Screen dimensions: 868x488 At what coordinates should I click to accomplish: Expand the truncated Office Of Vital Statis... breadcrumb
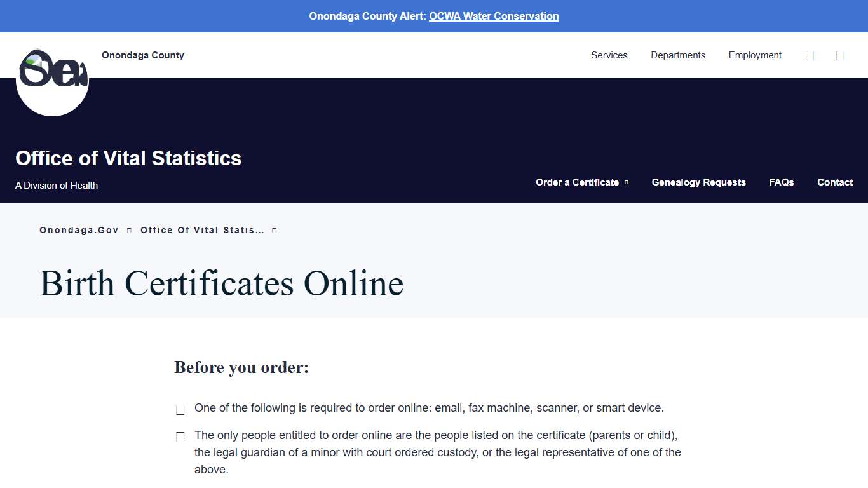274,230
